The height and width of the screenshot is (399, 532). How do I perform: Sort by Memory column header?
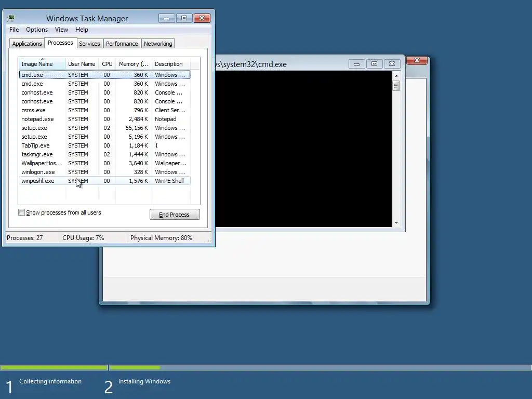coord(134,64)
